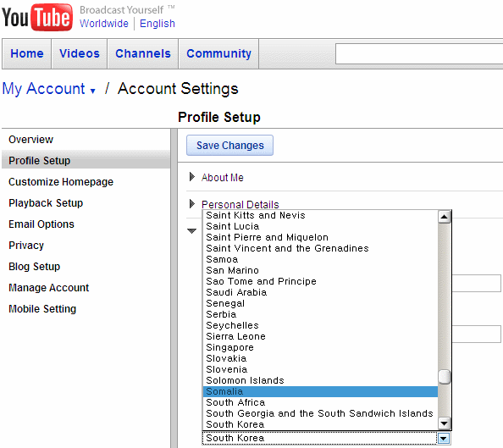Click the Save Changes button
The image size is (503, 448).
[229, 146]
